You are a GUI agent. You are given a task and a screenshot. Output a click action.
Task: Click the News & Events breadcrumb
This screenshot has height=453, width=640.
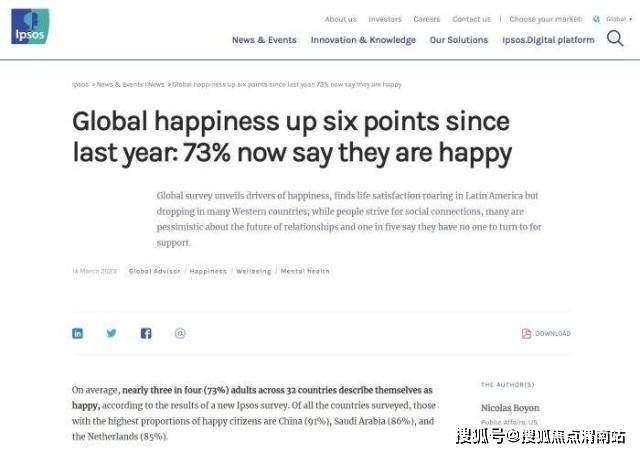[x=120, y=84]
